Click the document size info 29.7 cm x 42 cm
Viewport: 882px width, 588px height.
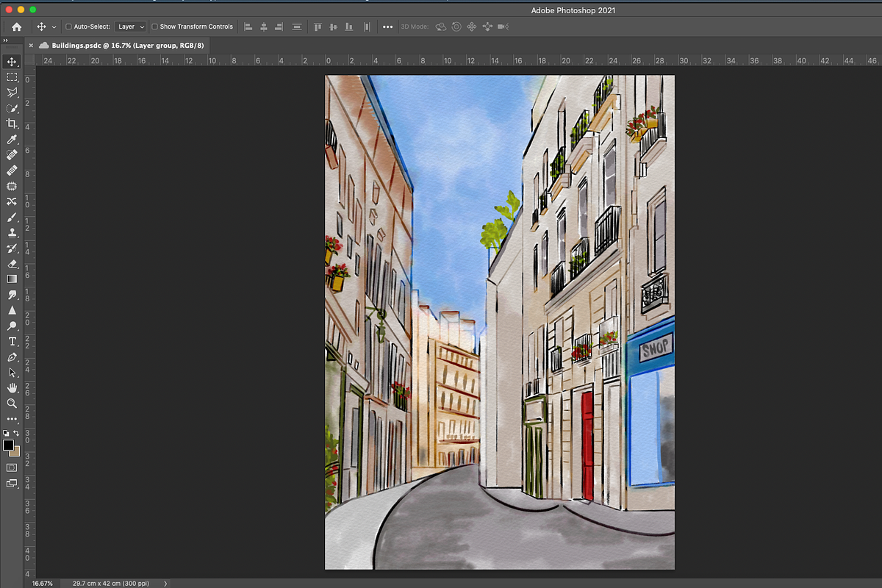pos(110,584)
